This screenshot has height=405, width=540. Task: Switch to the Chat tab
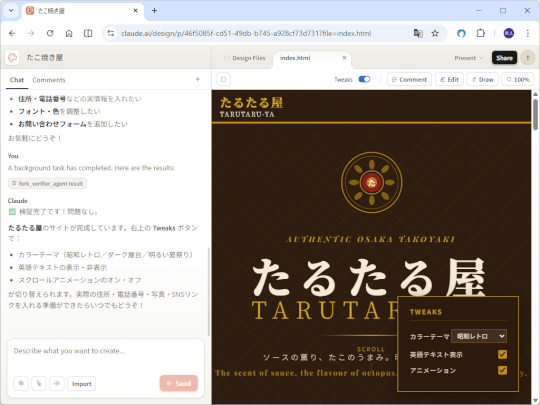coord(17,80)
